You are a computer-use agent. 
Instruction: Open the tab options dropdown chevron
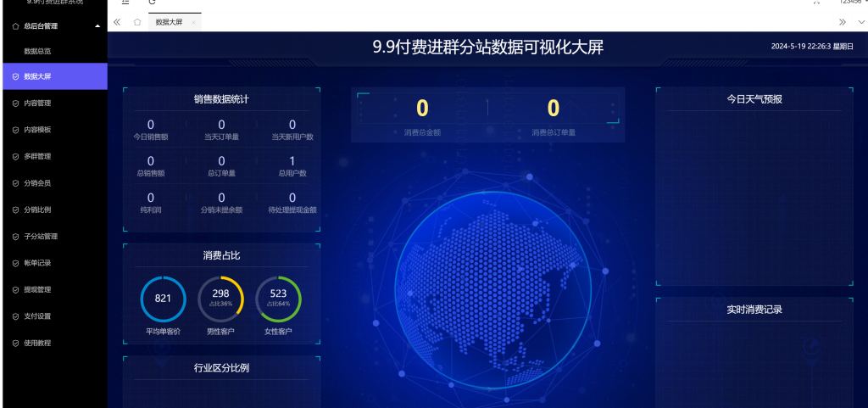point(861,22)
